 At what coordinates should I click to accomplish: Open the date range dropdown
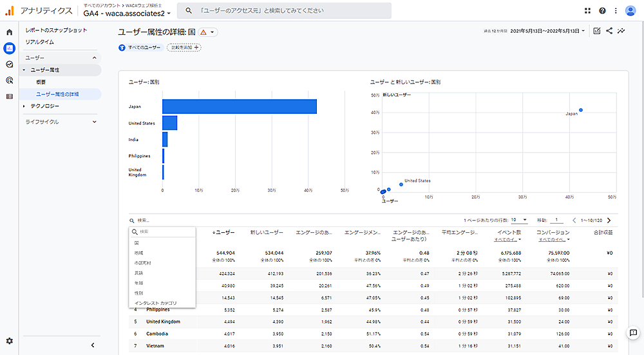point(547,31)
